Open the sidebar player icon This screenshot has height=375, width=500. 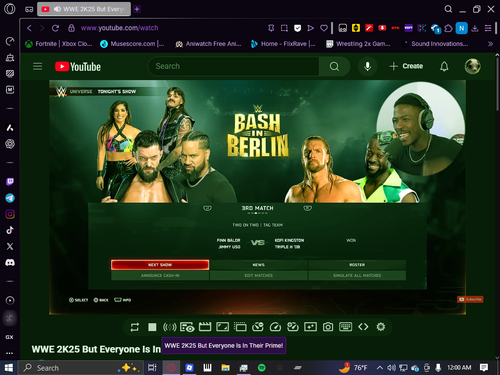click(x=10, y=300)
